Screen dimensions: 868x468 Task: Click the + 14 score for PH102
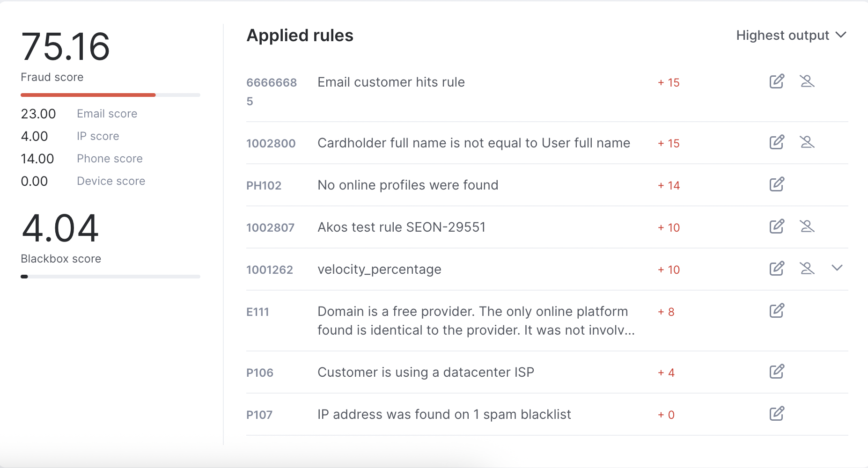[669, 185]
